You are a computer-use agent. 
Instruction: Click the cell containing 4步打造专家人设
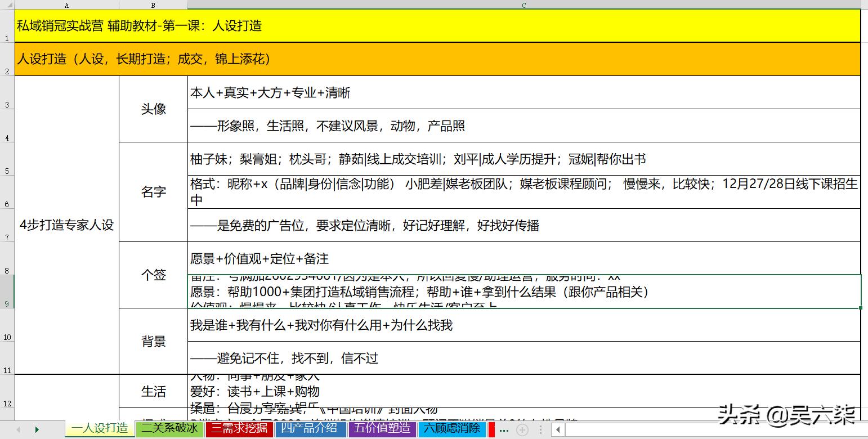[66, 225]
